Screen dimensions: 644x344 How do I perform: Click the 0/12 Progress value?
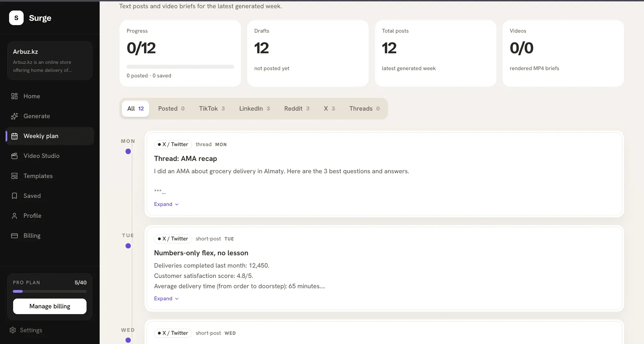141,48
